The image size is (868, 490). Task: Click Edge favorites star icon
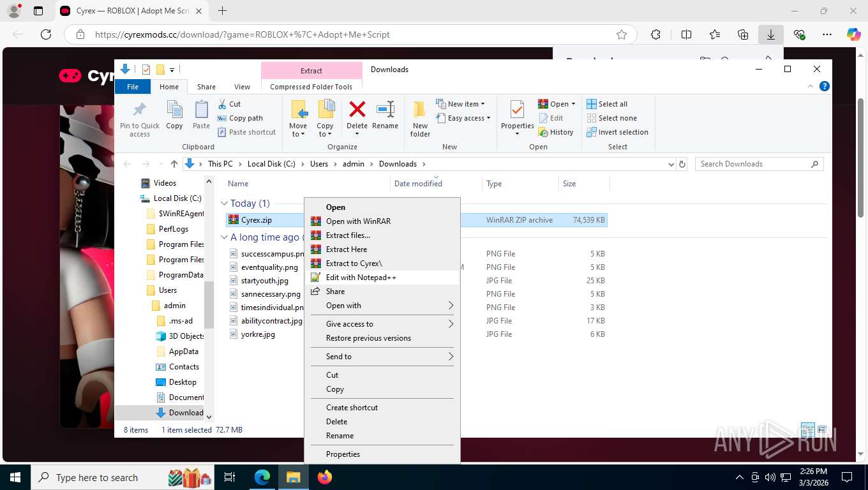pos(622,34)
